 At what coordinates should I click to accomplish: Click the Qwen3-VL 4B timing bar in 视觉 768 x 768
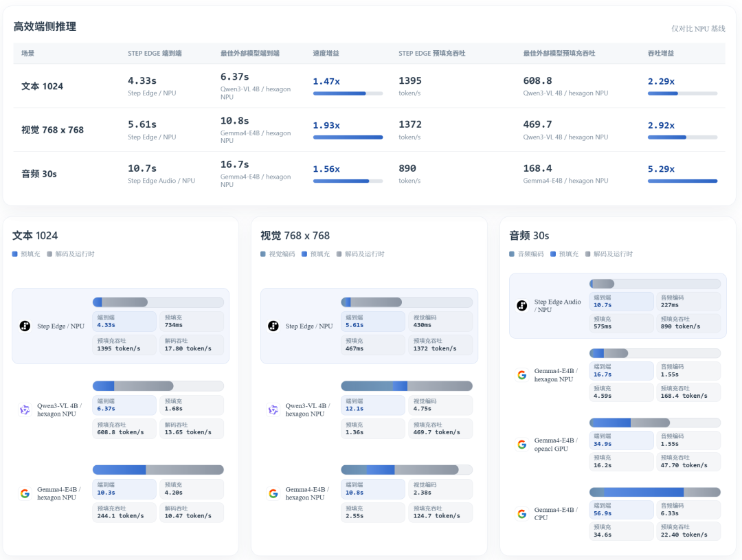pos(407,385)
